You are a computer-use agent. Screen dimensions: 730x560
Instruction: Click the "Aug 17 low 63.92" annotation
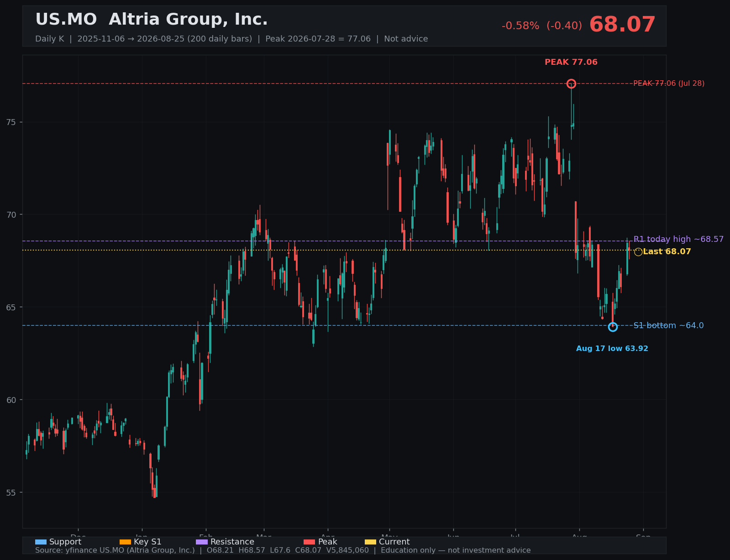pyautogui.click(x=612, y=349)
